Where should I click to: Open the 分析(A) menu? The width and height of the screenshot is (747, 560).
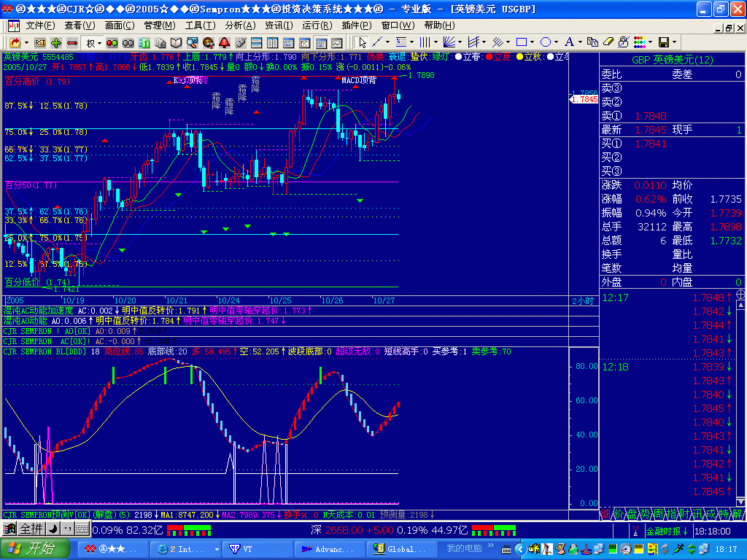240,26
